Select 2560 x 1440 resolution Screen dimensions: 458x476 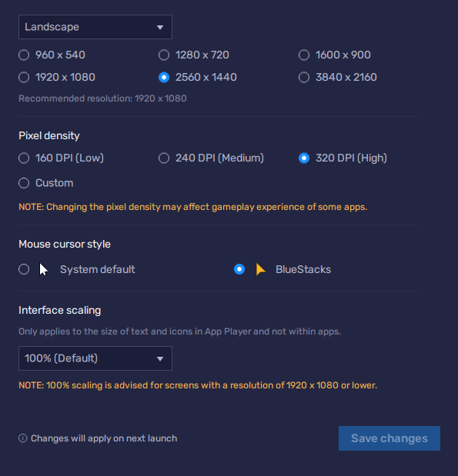click(x=164, y=78)
